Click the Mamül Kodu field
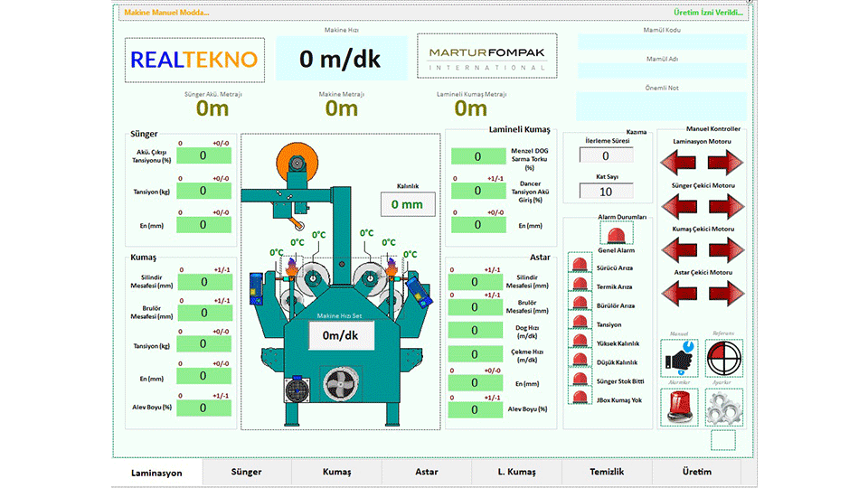 point(662,42)
